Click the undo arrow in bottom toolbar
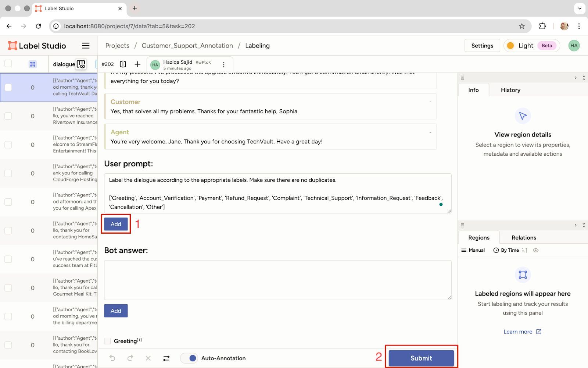This screenshot has height=368, width=588. pyautogui.click(x=112, y=358)
